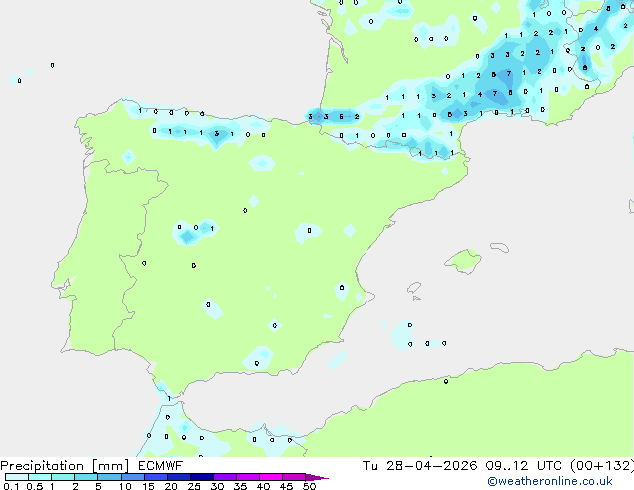Click the over-50 arrow tip of legend
The height and width of the screenshot is (490, 634).
point(317,477)
